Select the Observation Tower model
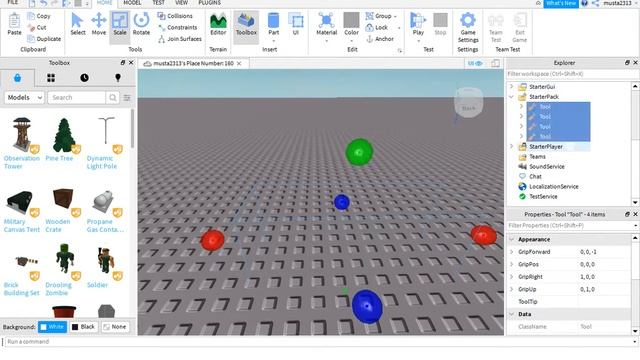This screenshot has height=360, width=640. 22,143
